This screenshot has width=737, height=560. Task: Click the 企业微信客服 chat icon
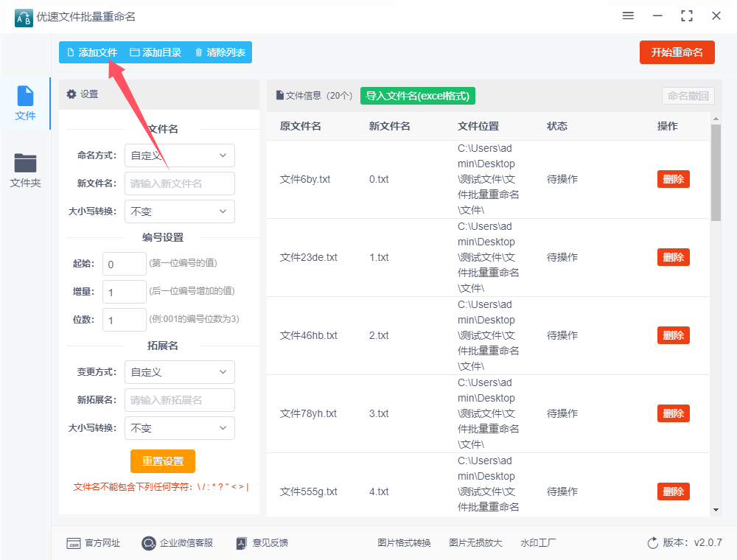(x=149, y=544)
